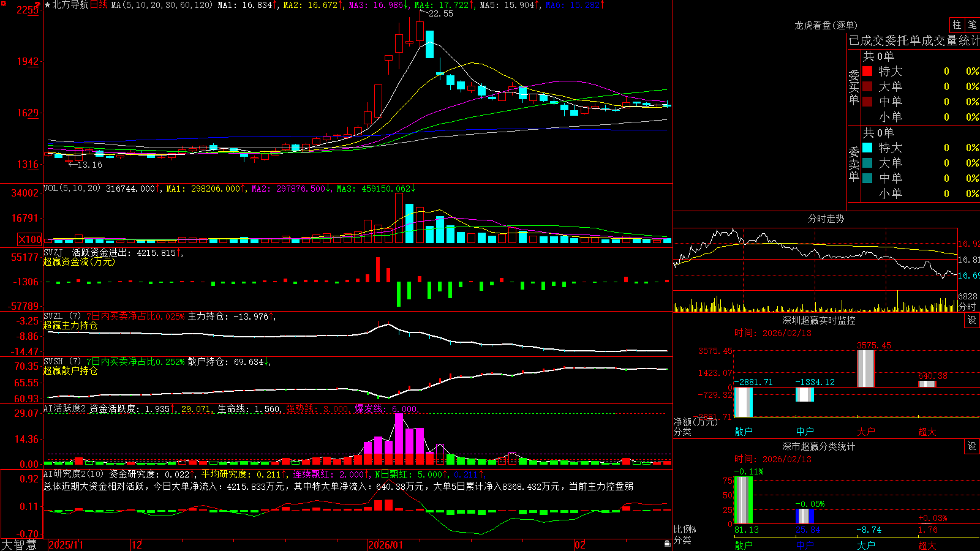This screenshot has height=551, width=980.
Task: Click the ×100 volume scale box
Action: (30, 239)
